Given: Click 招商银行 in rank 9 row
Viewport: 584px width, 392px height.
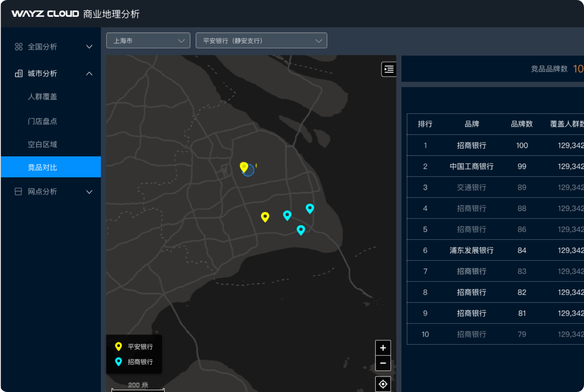Looking at the screenshot, I should [x=472, y=313].
